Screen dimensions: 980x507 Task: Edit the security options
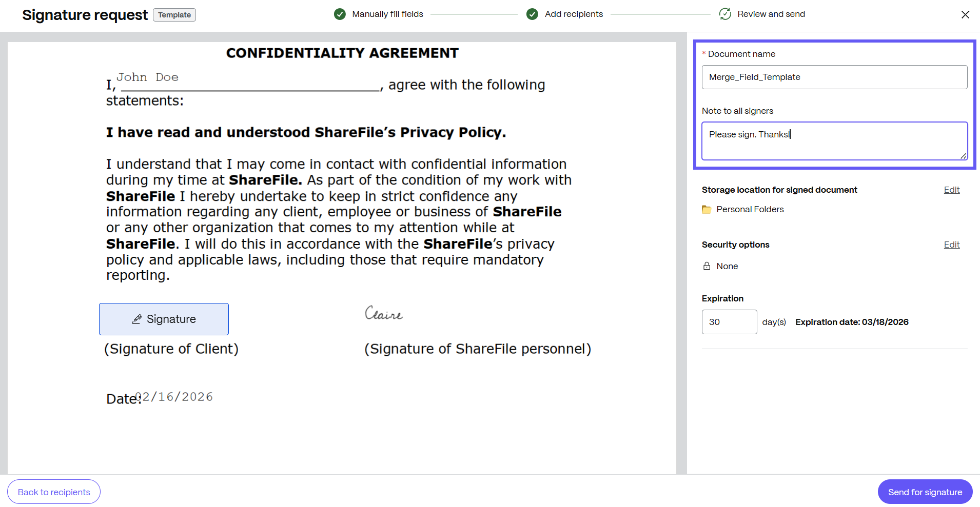951,245
